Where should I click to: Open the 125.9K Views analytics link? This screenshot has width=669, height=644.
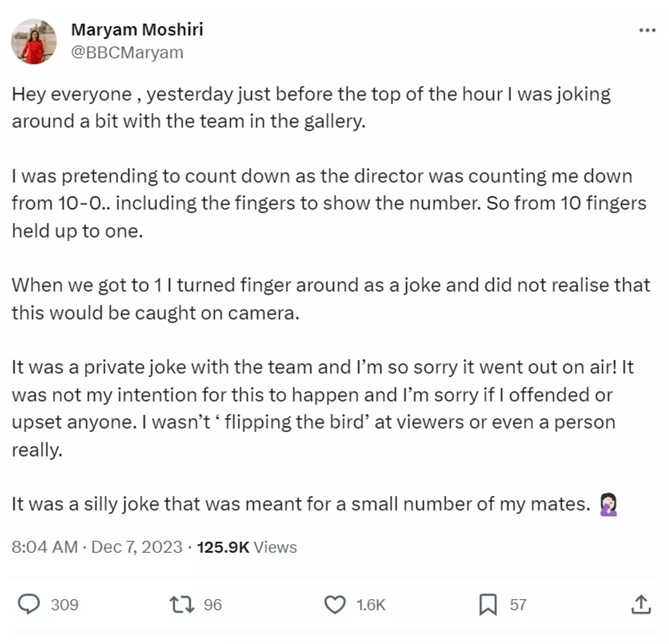(x=245, y=547)
